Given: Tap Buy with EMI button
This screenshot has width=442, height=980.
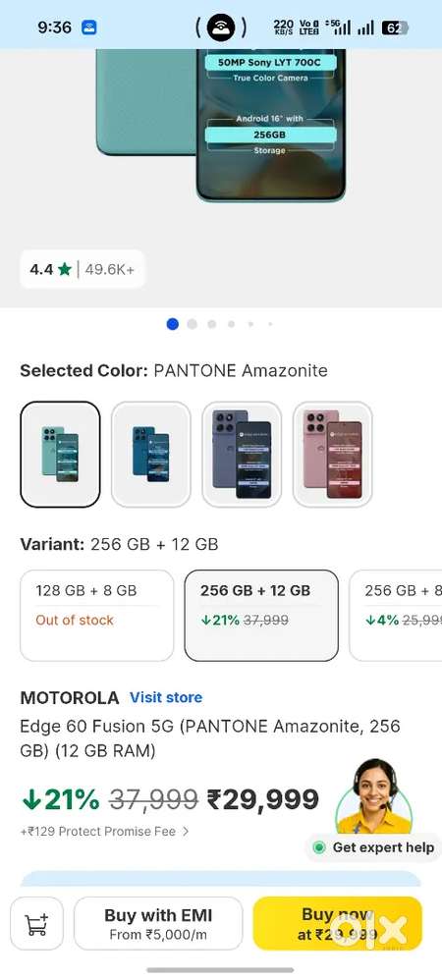Looking at the screenshot, I should tap(158, 924).
